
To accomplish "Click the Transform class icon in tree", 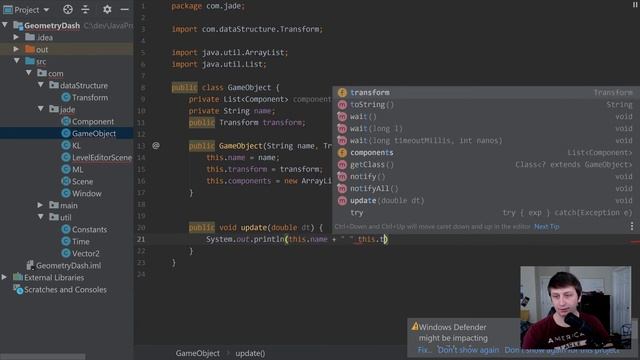I will [x=66, y=97].
